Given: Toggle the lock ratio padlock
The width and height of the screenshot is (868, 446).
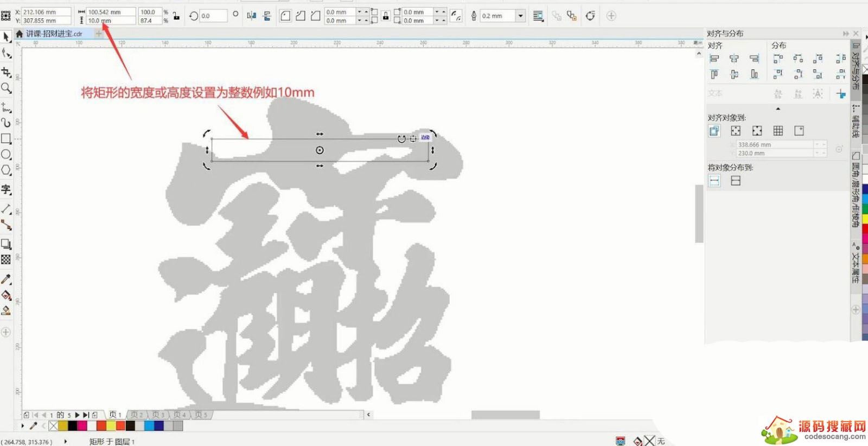Looking at the screenshot, I should pos(176,16).
